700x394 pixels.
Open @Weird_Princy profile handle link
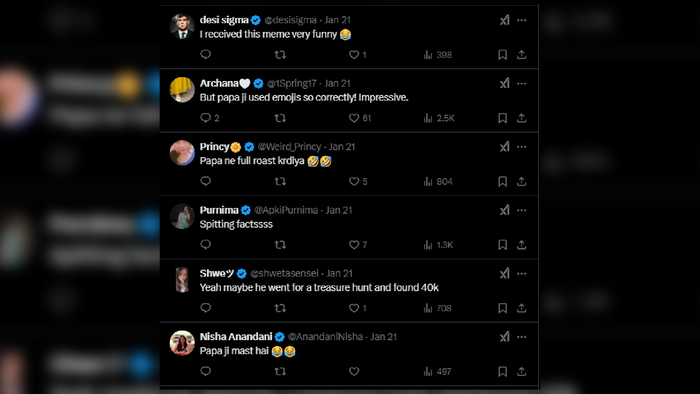coord(289,147)
